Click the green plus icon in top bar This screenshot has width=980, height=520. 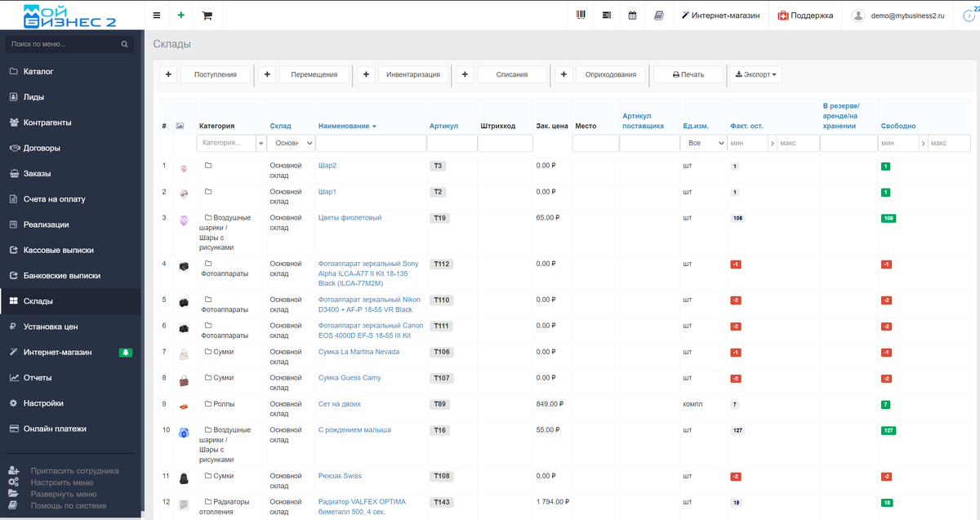(180, 16)
